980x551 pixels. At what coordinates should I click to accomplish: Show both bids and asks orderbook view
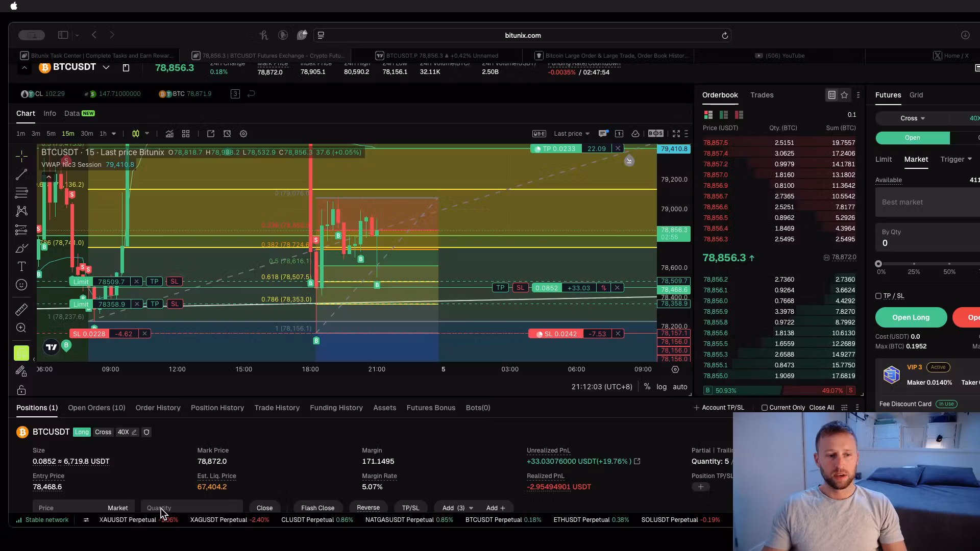pyautogui.click(x=708, y=115)
